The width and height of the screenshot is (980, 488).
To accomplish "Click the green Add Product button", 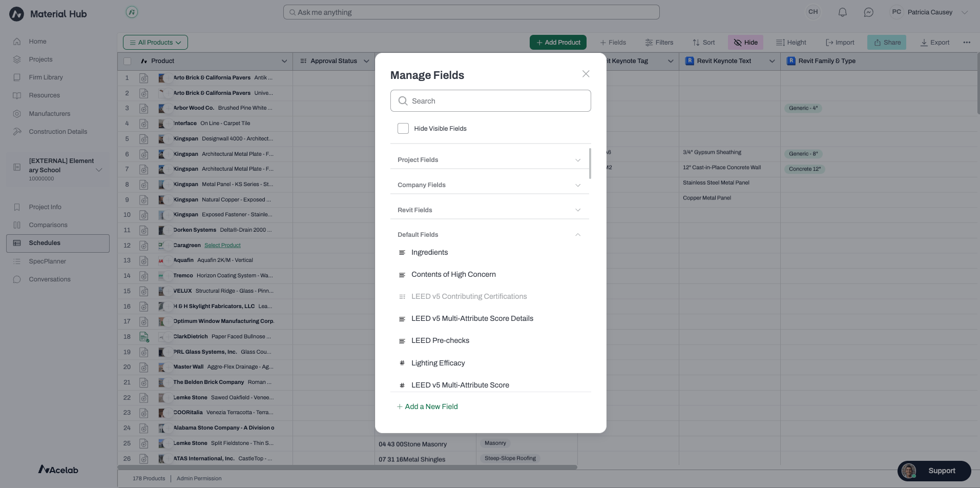I will click(x=558, y=43).
